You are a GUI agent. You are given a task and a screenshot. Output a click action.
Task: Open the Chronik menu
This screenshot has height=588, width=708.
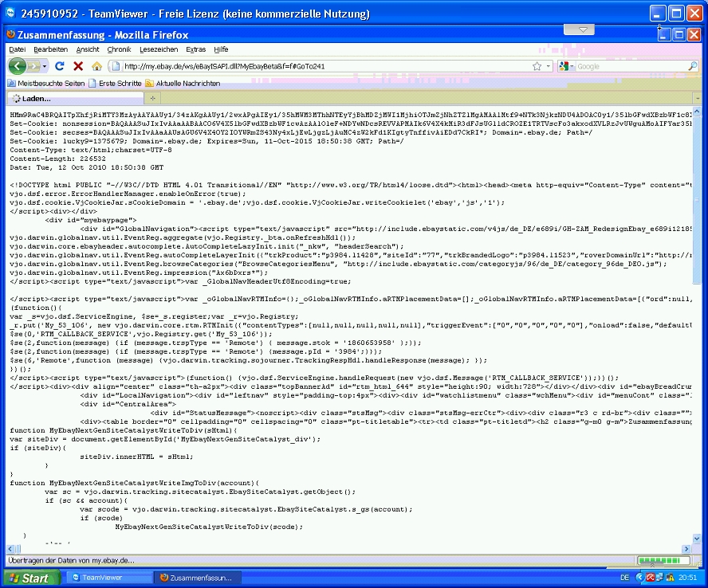tap(120, 49)
